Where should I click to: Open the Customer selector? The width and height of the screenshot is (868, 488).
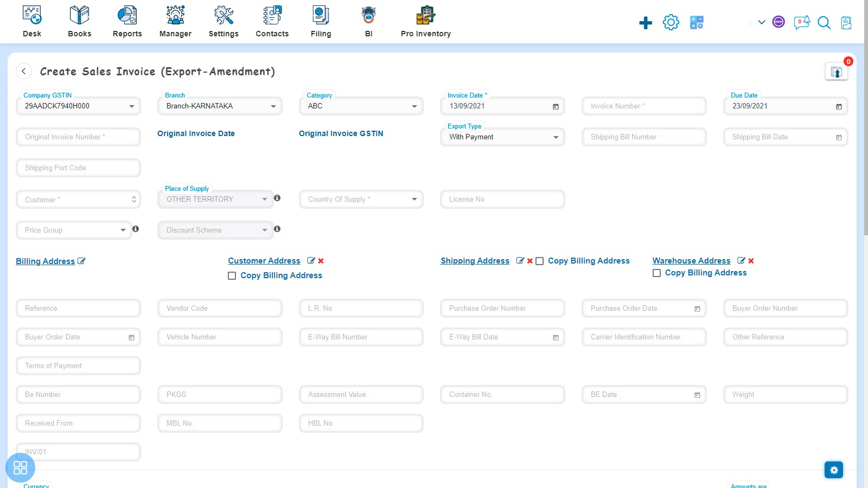[79, 200]
